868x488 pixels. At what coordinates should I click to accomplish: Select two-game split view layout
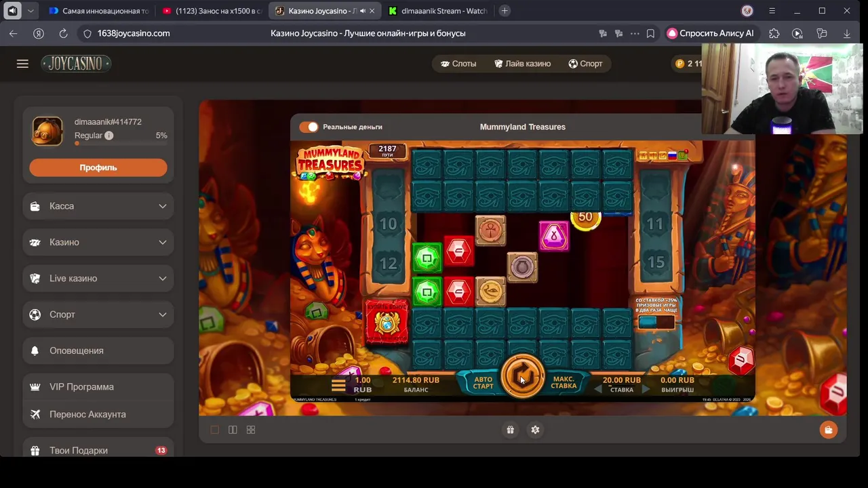coord(233,430)
